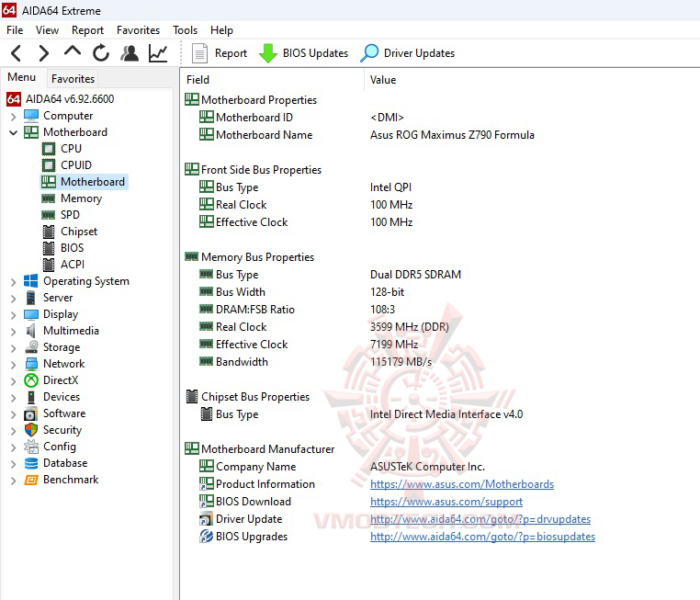Screen dimensions: 700x600
Task: Go back with the left arrow toolbar icon
Action: (16, 53)
